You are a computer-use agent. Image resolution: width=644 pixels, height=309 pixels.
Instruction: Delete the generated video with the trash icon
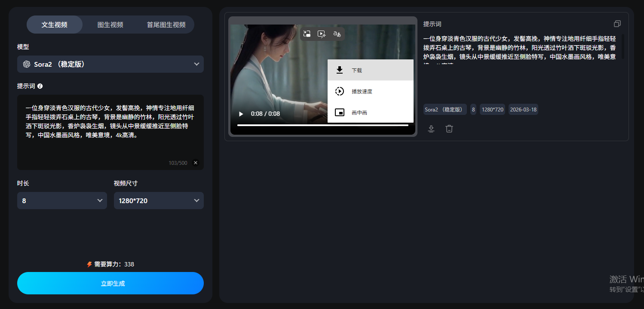(449, 129)
